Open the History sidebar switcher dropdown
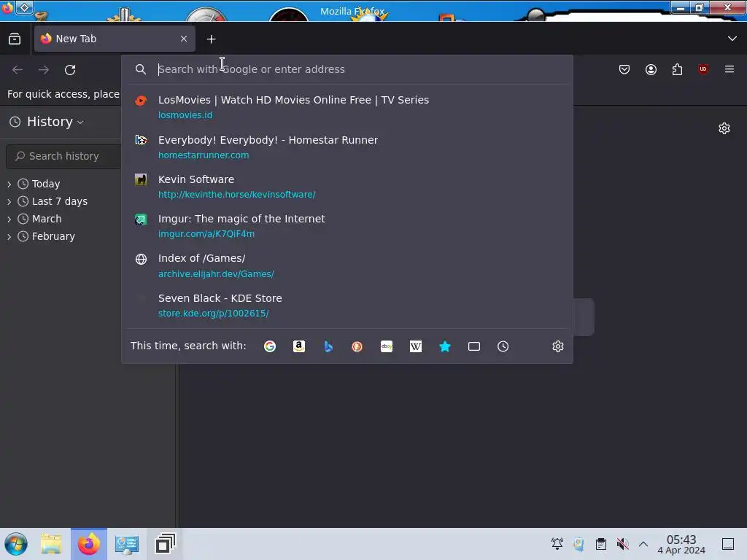The height and width of the screenshot is (560, 747). 47,122
